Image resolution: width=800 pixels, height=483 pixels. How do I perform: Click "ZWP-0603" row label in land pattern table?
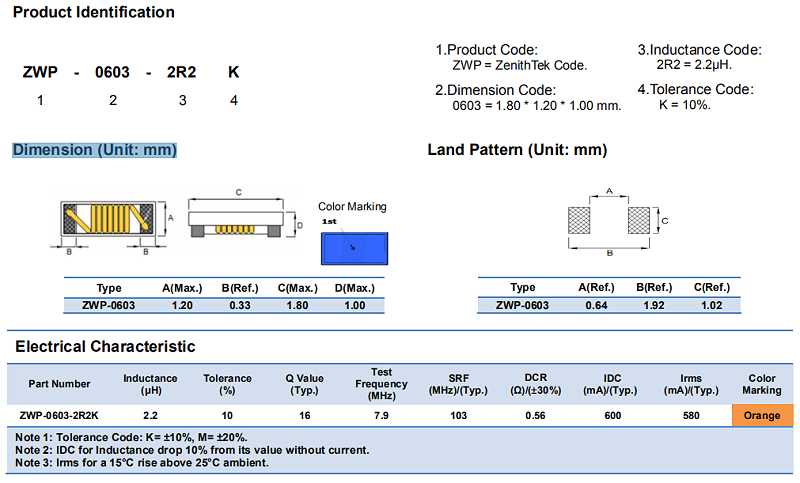click(x=522, y=306)
